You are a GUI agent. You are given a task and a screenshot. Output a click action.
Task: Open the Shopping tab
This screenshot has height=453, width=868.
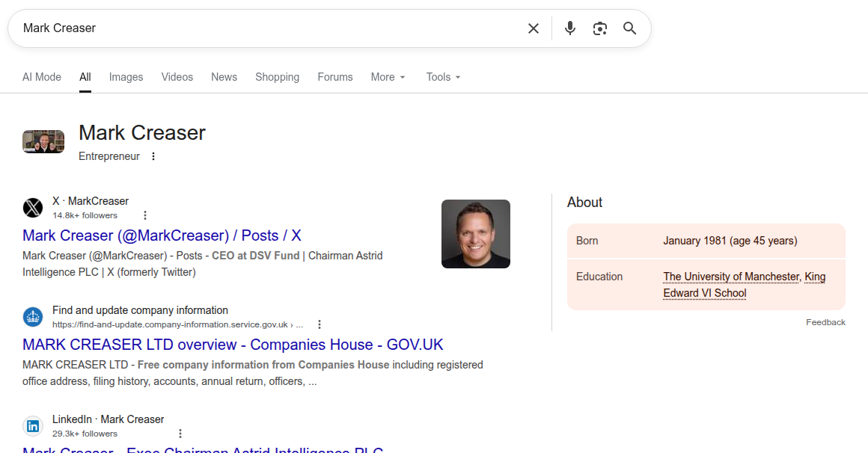coord(278,77)
